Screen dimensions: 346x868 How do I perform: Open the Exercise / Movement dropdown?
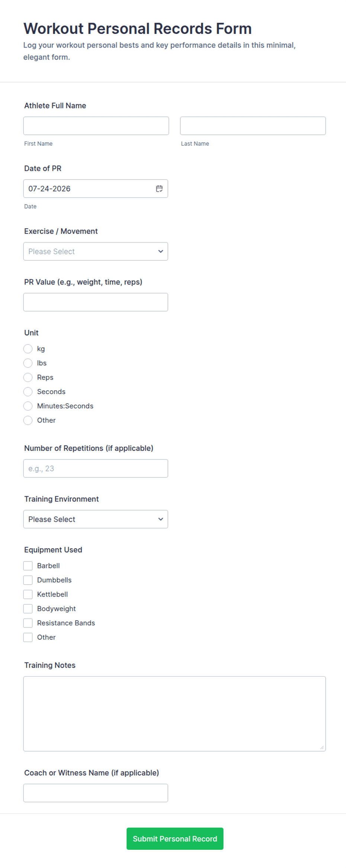(x=96, y=251)
